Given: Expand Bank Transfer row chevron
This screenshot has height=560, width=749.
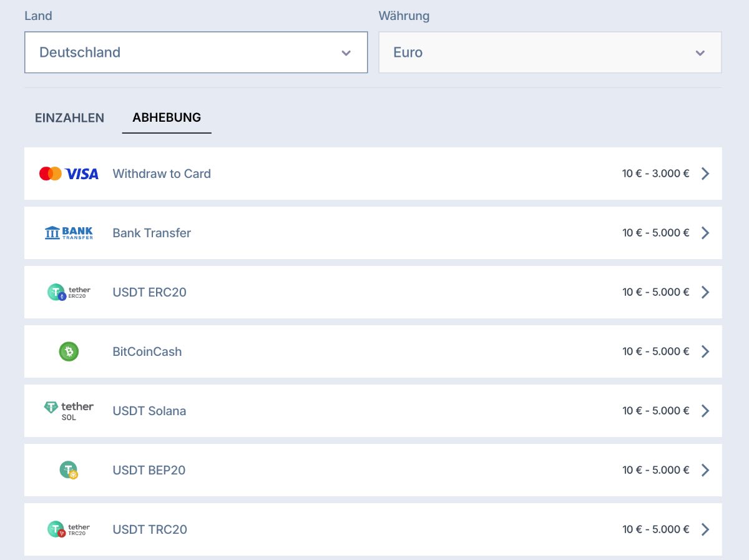Looking at the screenshot, I should (x=705, y=233).
